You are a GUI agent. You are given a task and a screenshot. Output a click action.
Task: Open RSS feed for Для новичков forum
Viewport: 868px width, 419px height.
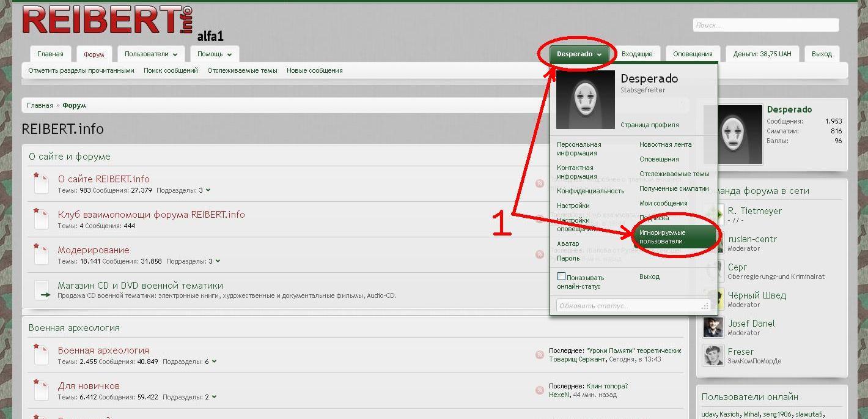[540, 390]
